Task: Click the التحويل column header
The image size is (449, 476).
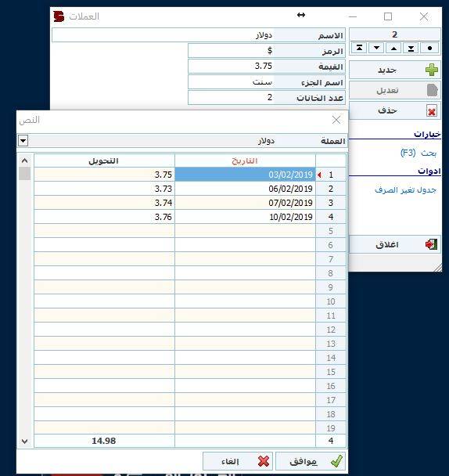Action: pos(104,160)
